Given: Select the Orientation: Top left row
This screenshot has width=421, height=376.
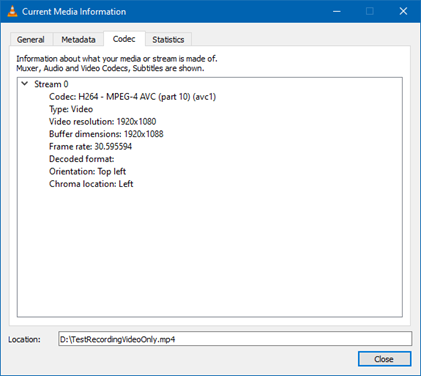Looking at the screenshot, I should 87,171.
